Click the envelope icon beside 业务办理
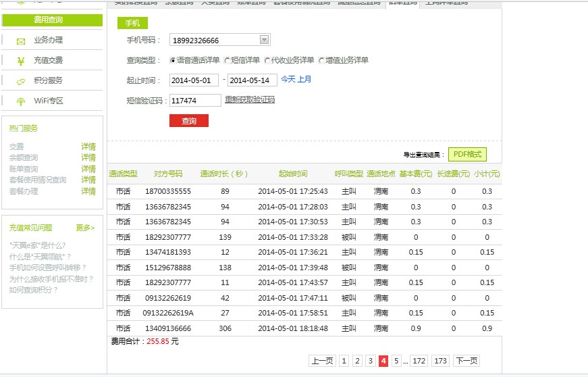This screenshot has height=377, width=588. (x=21, y=41)
